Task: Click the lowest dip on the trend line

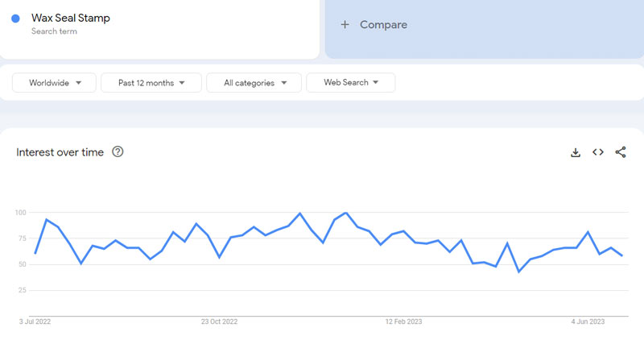Action: click(519, 272)
